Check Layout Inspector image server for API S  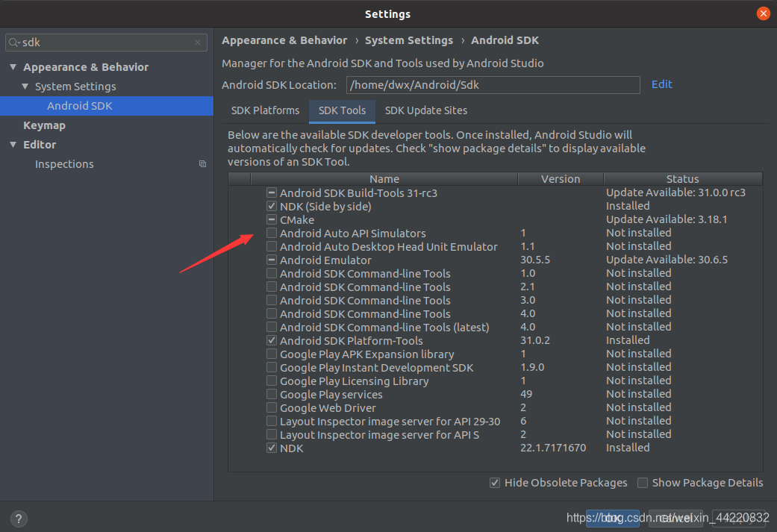[272, 434]
